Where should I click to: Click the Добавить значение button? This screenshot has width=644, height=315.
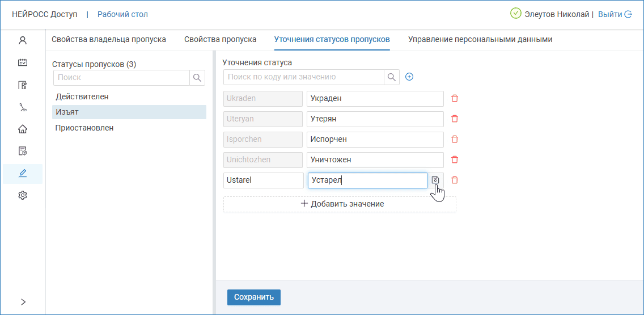[x=340, y=204]
